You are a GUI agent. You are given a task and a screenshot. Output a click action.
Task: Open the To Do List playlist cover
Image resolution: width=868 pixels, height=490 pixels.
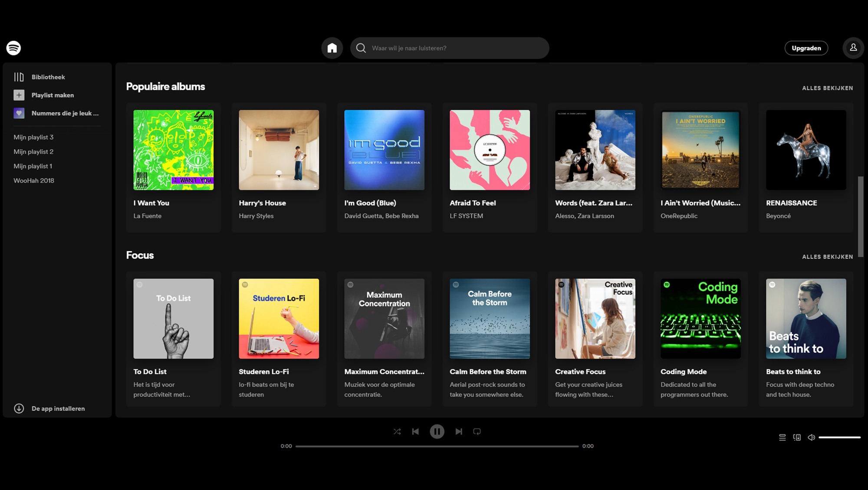tap(173, 318)
